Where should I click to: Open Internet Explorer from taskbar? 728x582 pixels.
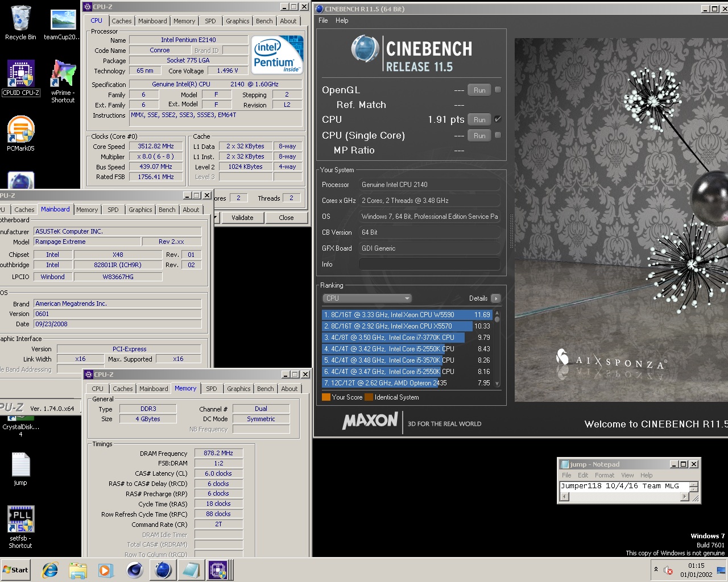tap(50, 570)
